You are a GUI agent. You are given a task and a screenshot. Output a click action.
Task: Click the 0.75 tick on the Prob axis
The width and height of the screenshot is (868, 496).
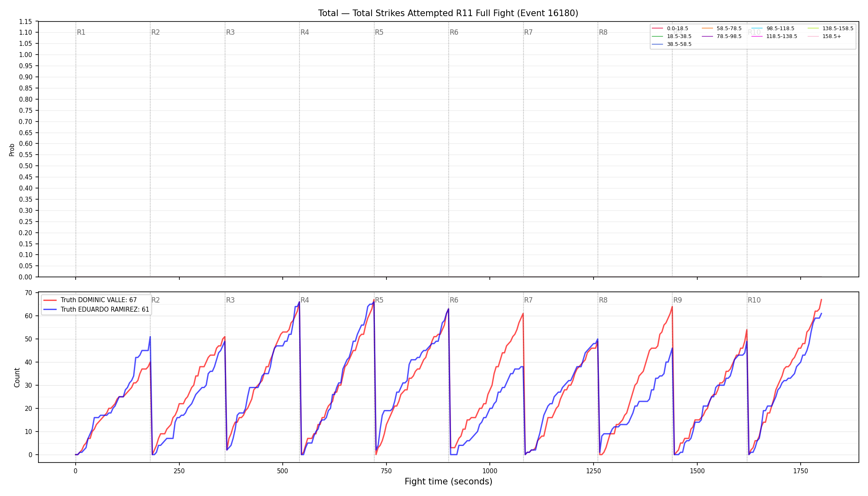[x=26, y=110]
